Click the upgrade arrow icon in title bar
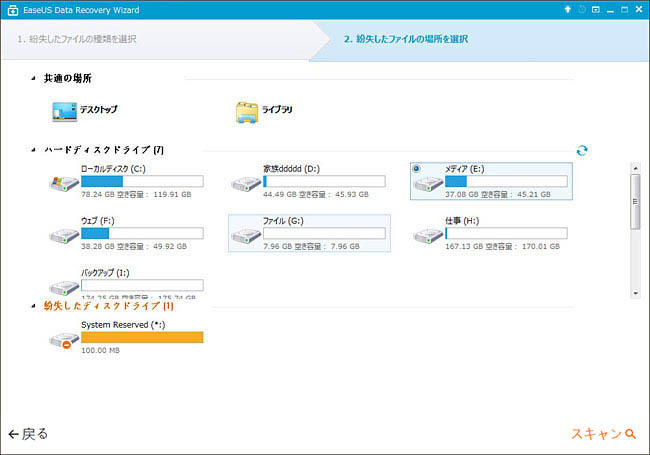This screenshot has width=650, height=455. tap(568, 9)
